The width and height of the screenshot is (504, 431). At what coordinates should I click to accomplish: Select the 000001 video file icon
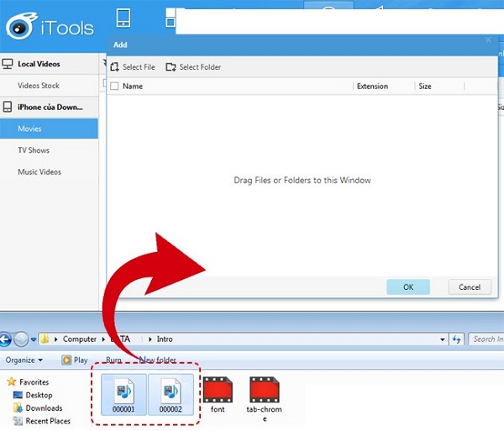(123, 390)
